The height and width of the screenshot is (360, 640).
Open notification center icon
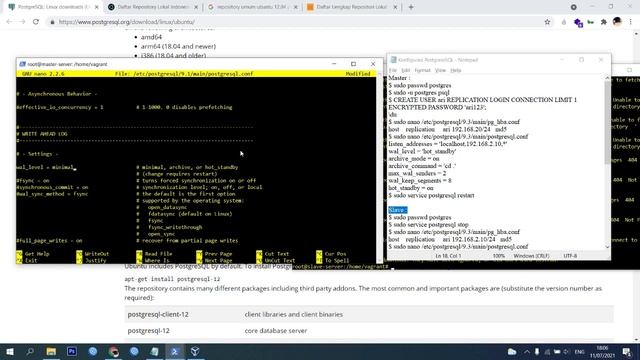627,352
